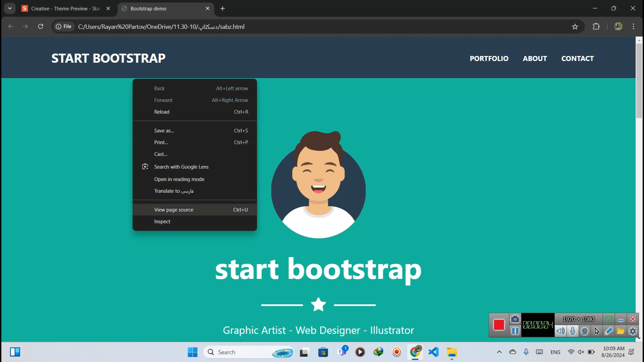The height and width of the screenshot is (362, 644).
Task: Choose Open in reading mode
Action: tap(195, 179)
